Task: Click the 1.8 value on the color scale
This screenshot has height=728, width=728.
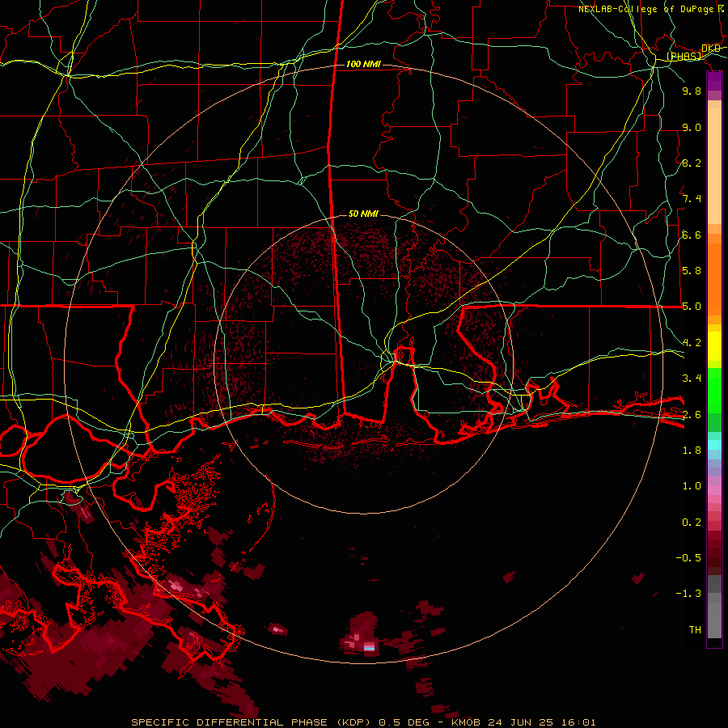Action: coord(692,451)
